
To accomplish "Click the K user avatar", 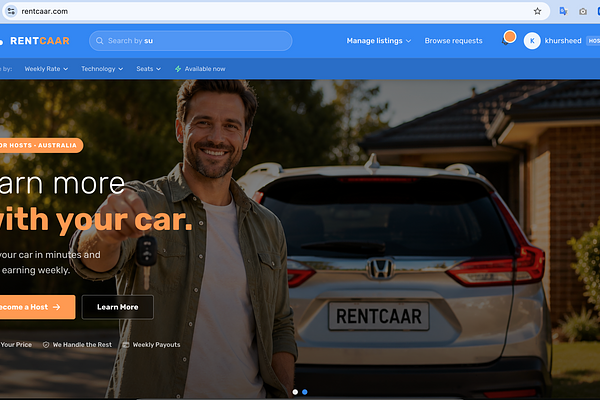I will (532, 41).
